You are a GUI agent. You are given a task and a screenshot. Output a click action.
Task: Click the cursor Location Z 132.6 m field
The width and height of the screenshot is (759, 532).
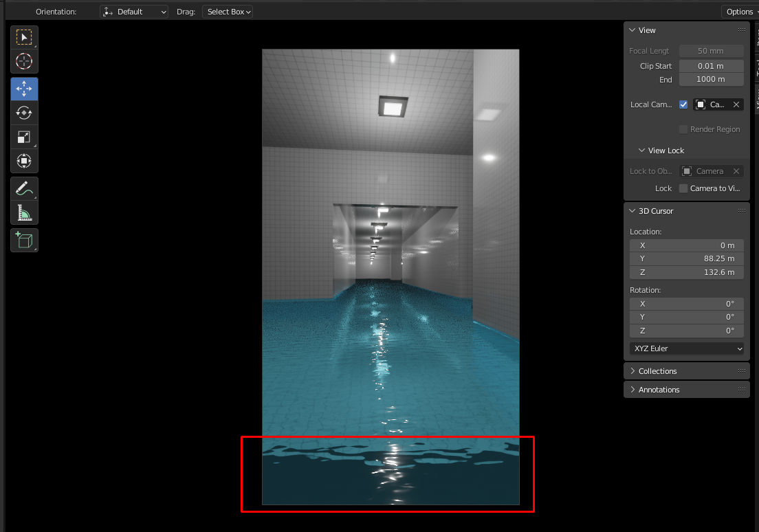coord(686,273)
